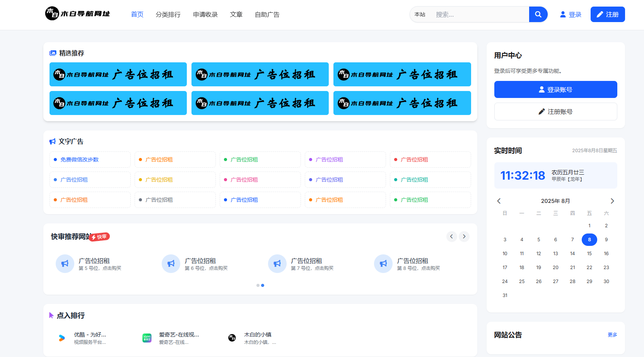
Task: Open the 自助广告 menu item
Action: [267, 14]
